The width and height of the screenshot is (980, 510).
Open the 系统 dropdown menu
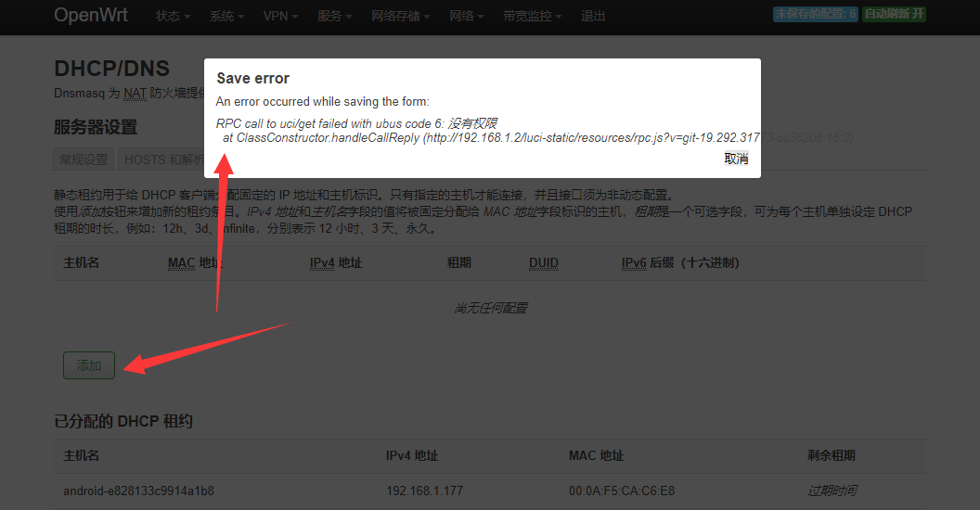pos(226,17)
